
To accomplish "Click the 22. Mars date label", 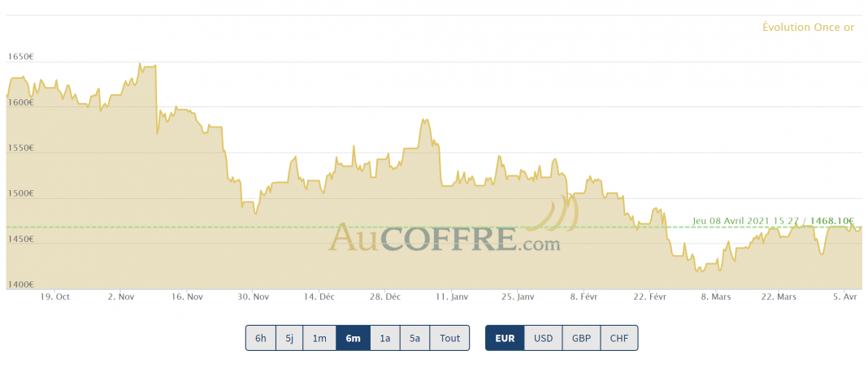I will [x=779, y=297].
